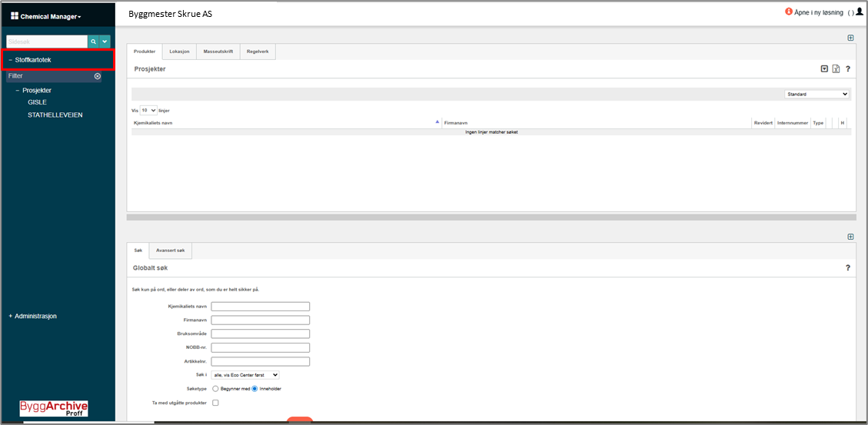
Task: Open help for Globalt søk
Action: click(x=847, y=268)
